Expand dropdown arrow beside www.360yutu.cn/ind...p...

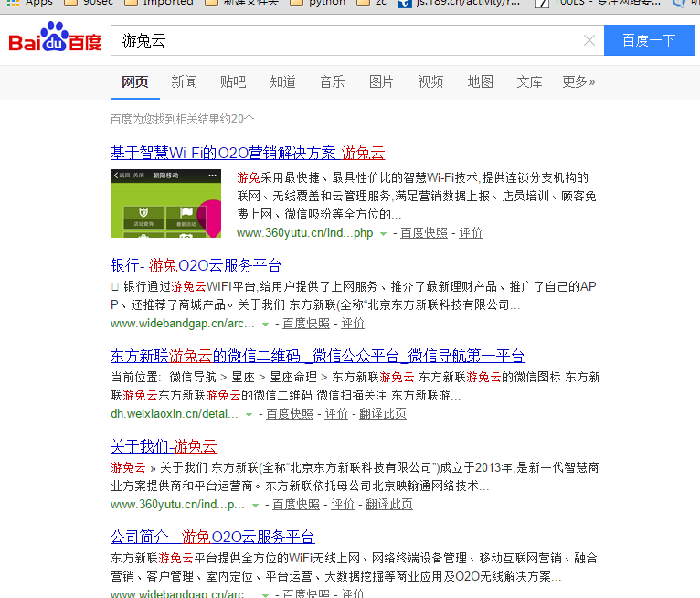[x=255, y=506]
